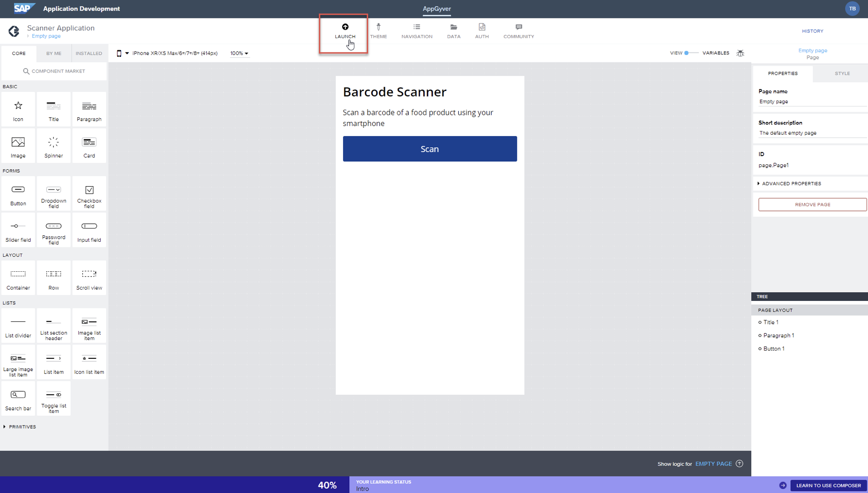Select Title 1 in the tree

point(771,322)
